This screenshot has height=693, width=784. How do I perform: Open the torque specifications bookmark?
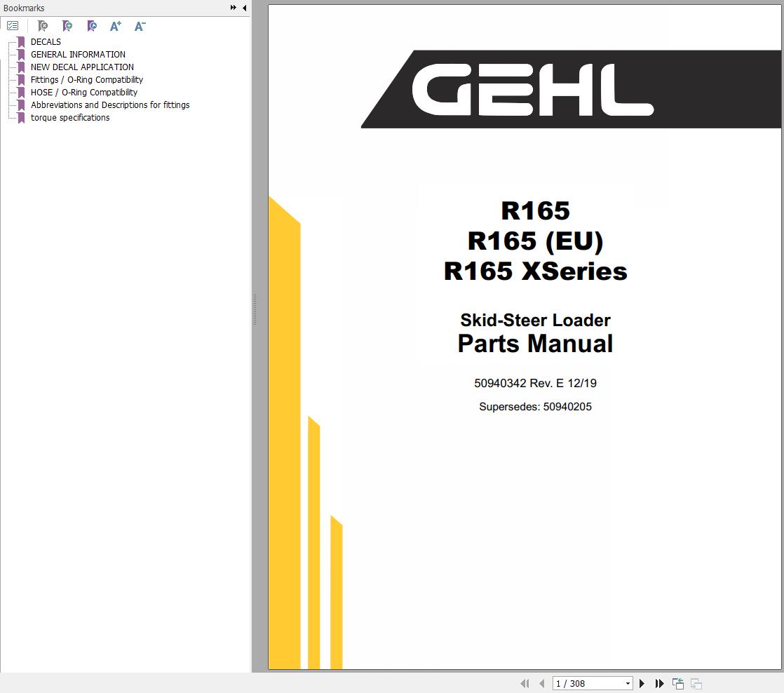click(x=70, y=118)
